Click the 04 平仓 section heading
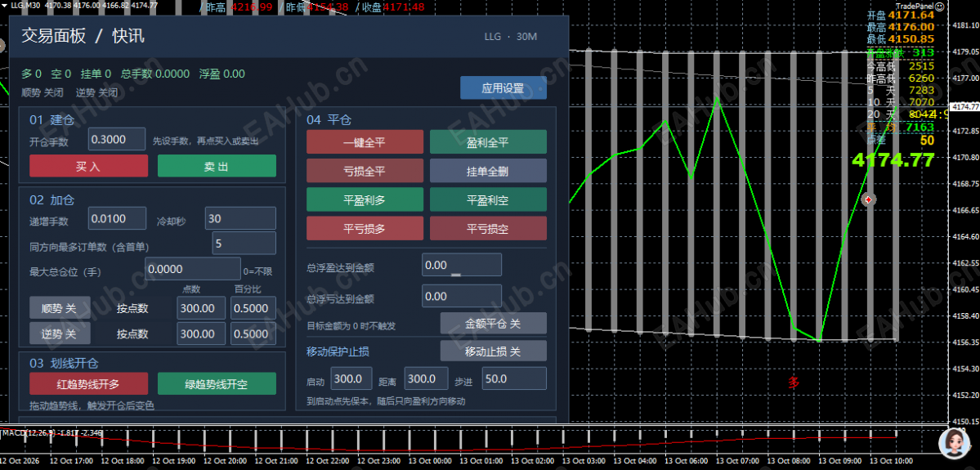The width and height of the screenshot is (980, 470). pos(329,119)
